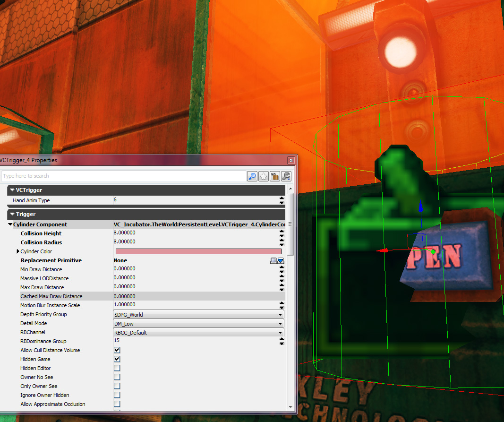
Task: Click the Min Draw Distance spinner arrows
Action: 282,269
